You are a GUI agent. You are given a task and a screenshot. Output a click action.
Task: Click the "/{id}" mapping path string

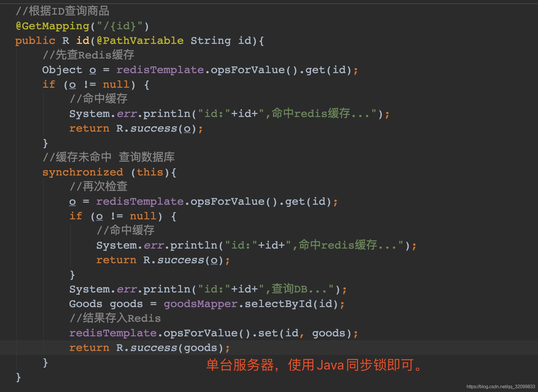(x=119, y=26)
